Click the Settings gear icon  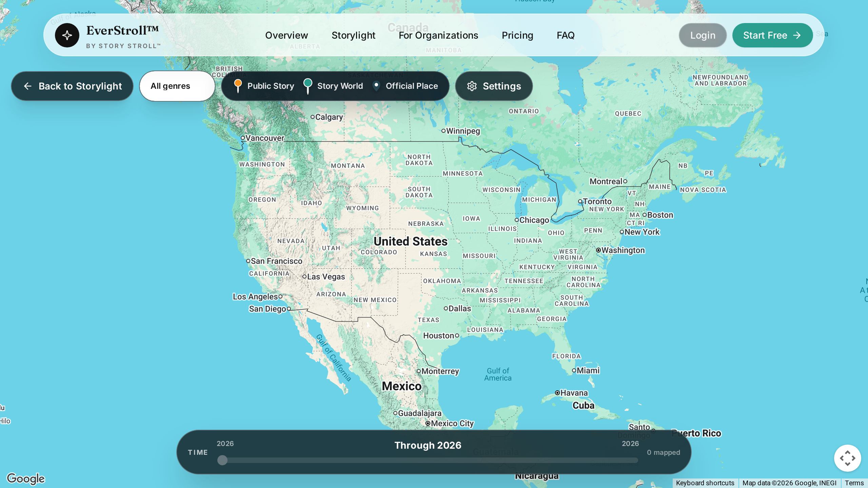pos(472,86)
